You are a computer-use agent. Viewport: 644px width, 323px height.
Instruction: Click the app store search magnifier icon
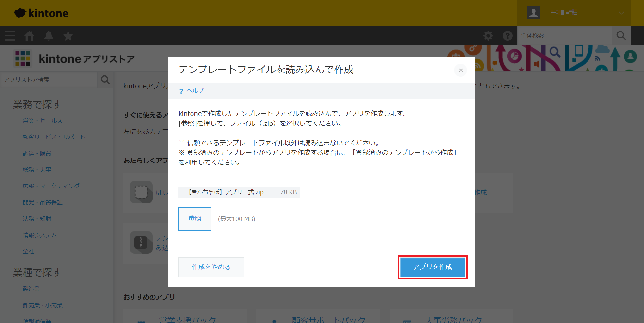click(105, 80)
